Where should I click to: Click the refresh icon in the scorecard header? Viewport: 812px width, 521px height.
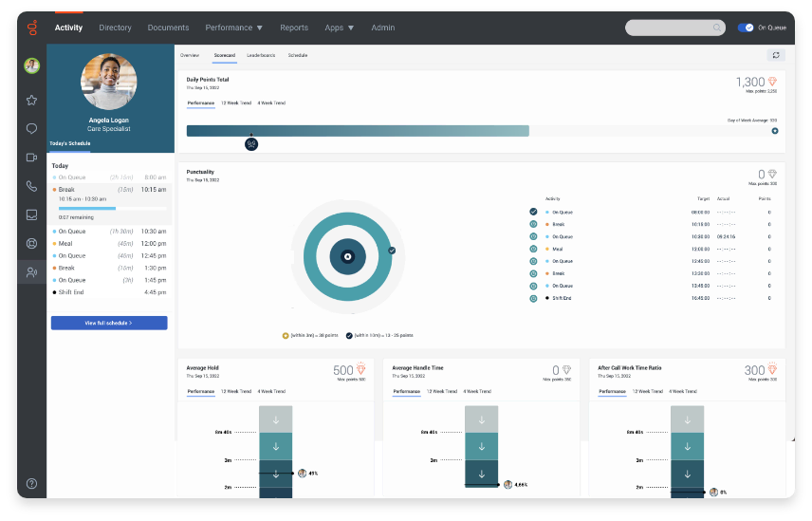tap(776, 55)
